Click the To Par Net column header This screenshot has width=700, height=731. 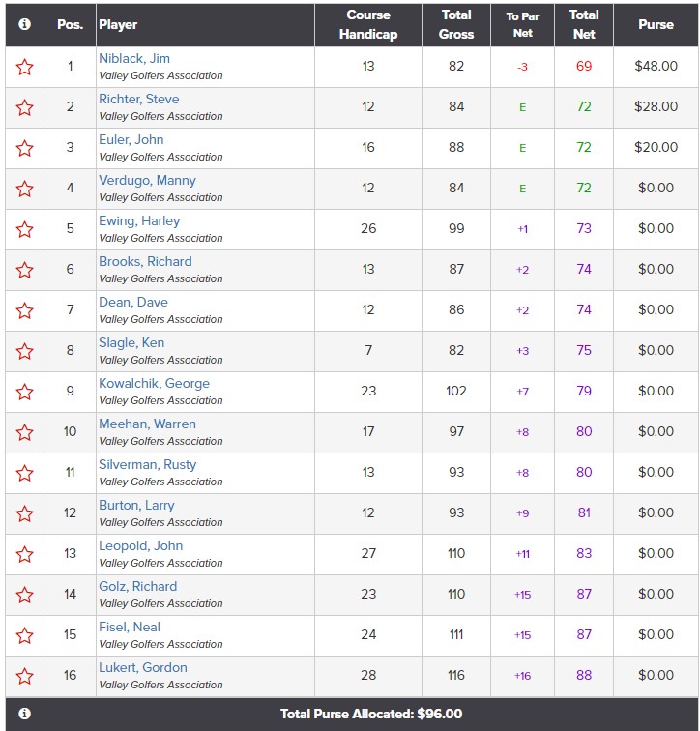pyautogui.click(x=523, y=24)
